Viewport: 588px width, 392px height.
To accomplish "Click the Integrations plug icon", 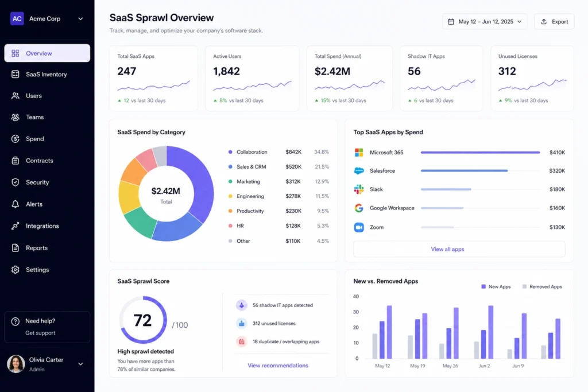I will click(16, 226).
